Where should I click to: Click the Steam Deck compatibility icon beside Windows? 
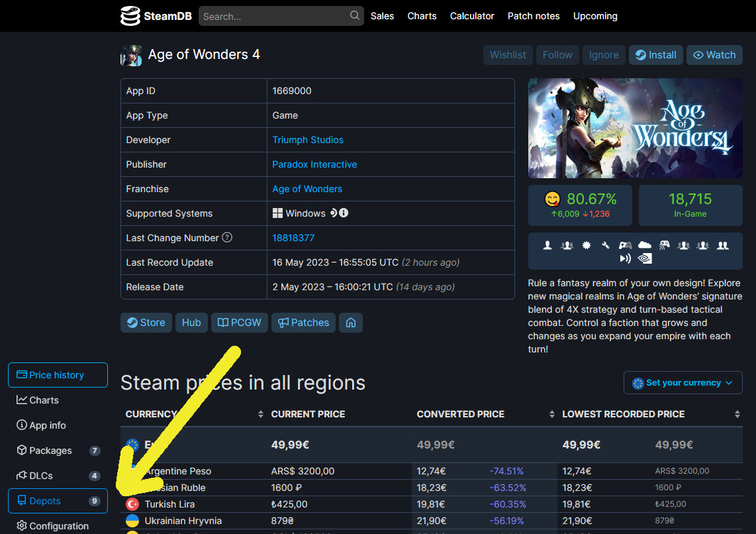pos(334,213)
